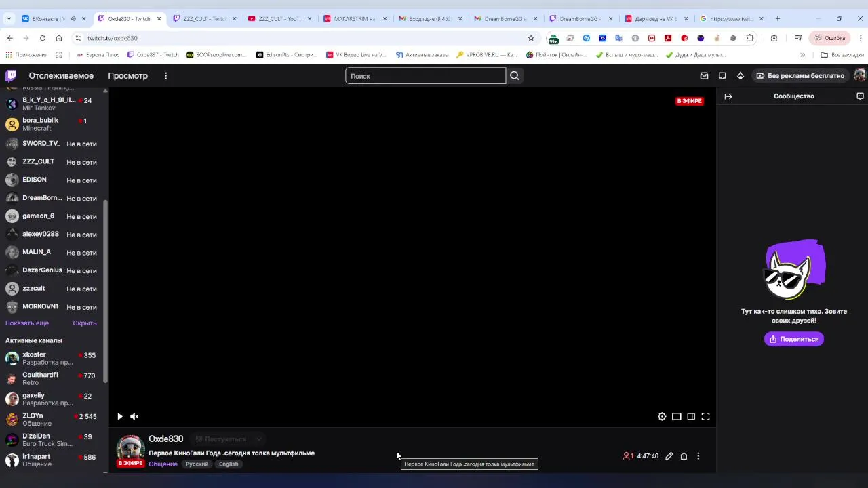Open the three-dot menu next to Просмотр
868x488 pixels.
[165, 76]
